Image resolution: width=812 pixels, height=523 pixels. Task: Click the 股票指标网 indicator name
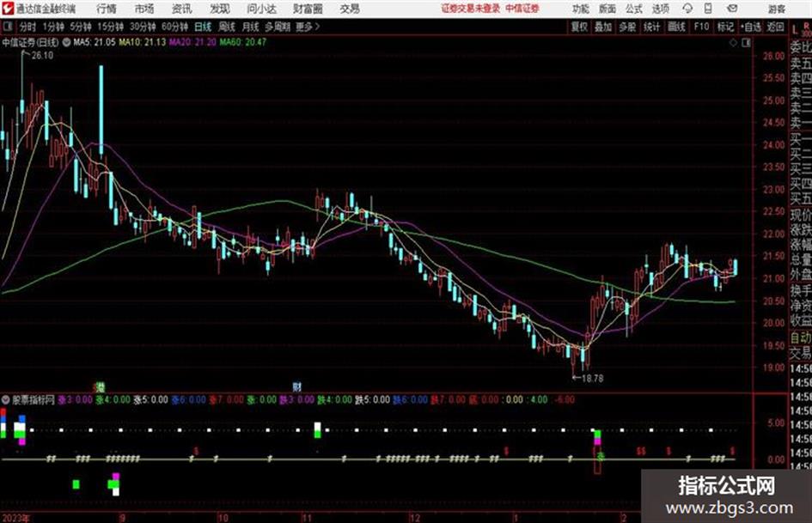pos(34,399)
